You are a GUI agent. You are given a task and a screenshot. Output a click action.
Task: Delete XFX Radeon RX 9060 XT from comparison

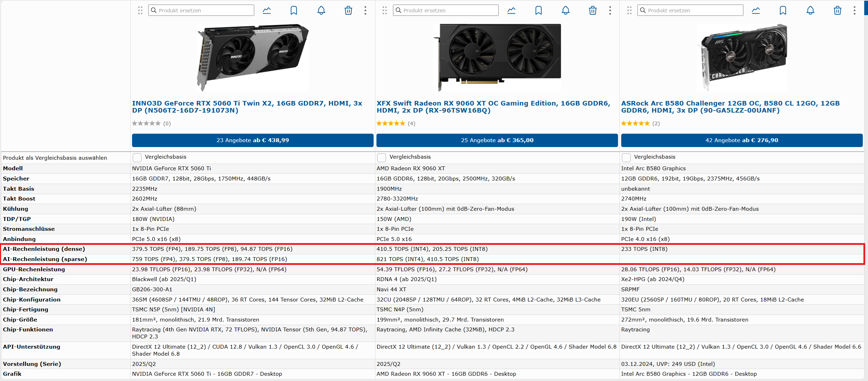[x=592, y=11]
